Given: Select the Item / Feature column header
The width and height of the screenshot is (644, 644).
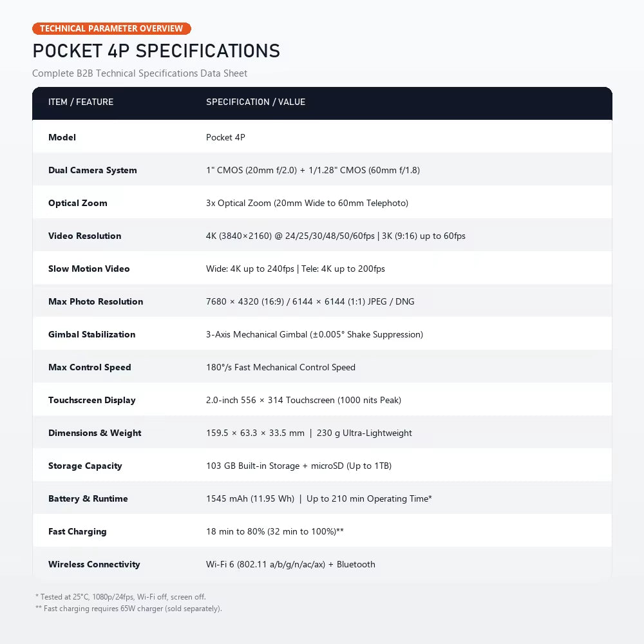Looking at the screenshot, I should coord(80,102).
